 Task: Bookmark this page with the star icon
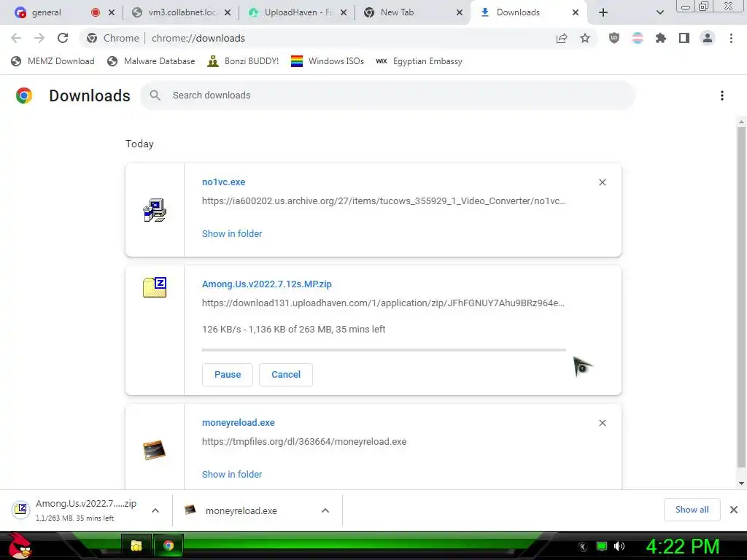coord(585,38)
